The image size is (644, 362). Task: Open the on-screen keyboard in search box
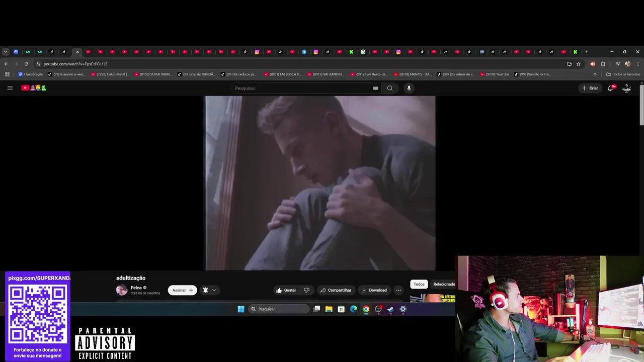pyautogui.click(x=375, y=88)
